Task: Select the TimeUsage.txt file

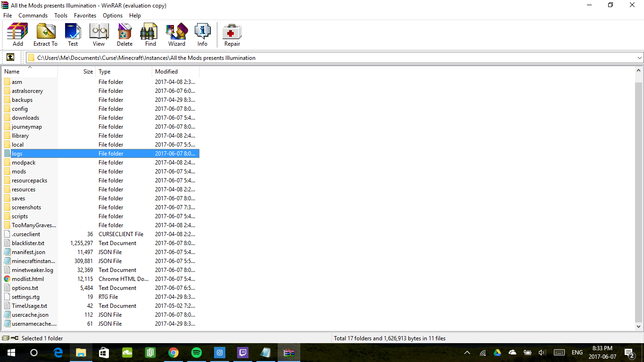Action: (100, 306)
